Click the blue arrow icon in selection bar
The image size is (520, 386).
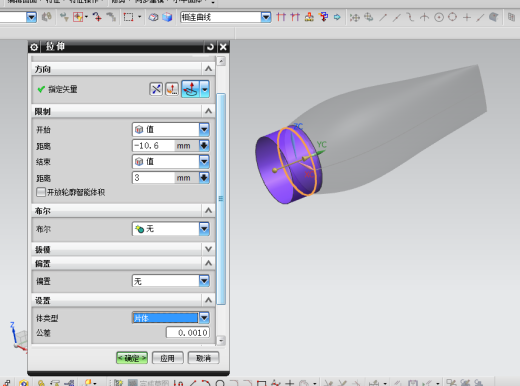pos(337,17)
